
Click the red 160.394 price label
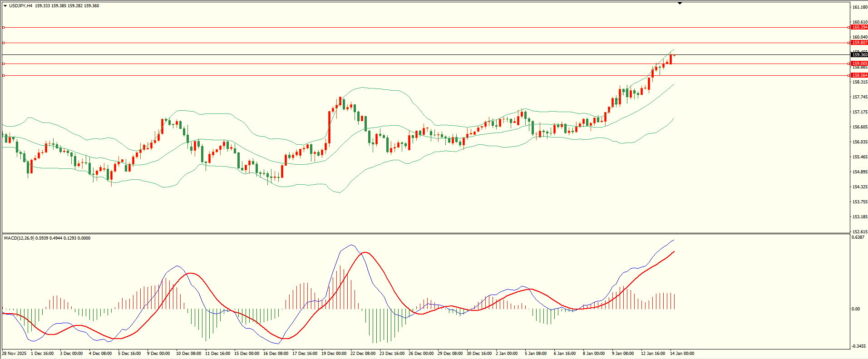coord(859,27)
